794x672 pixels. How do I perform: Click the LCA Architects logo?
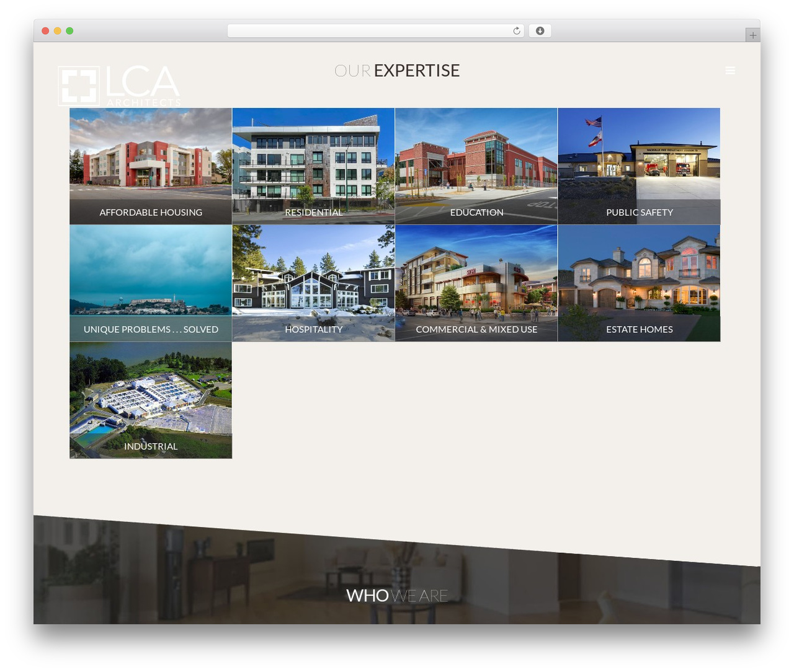[x=119, y=85]
